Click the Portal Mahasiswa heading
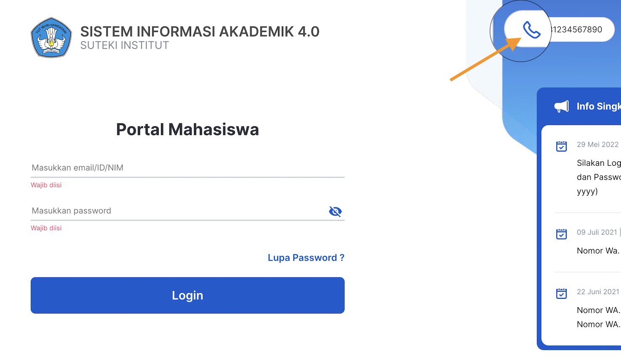 [187, 130]
